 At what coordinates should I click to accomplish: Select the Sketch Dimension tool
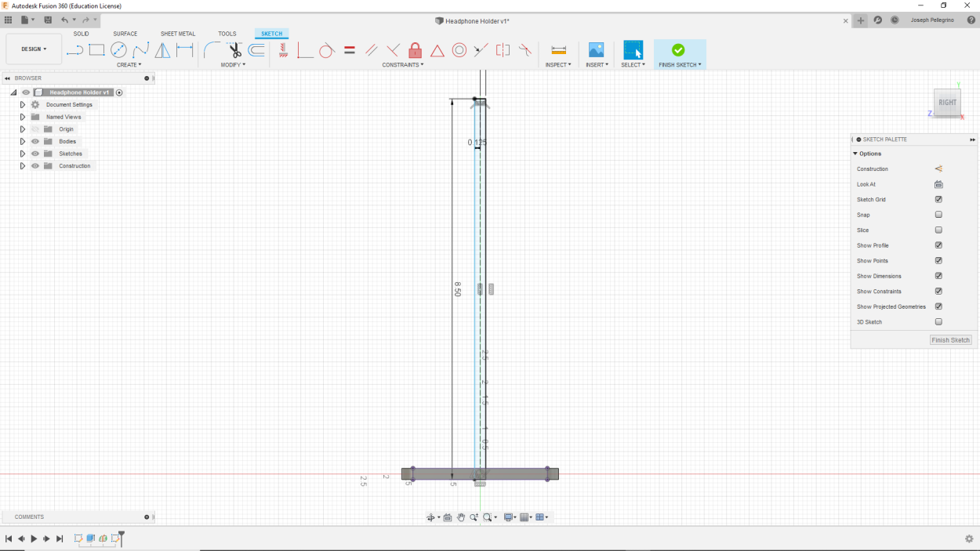[x=184, y=50]
